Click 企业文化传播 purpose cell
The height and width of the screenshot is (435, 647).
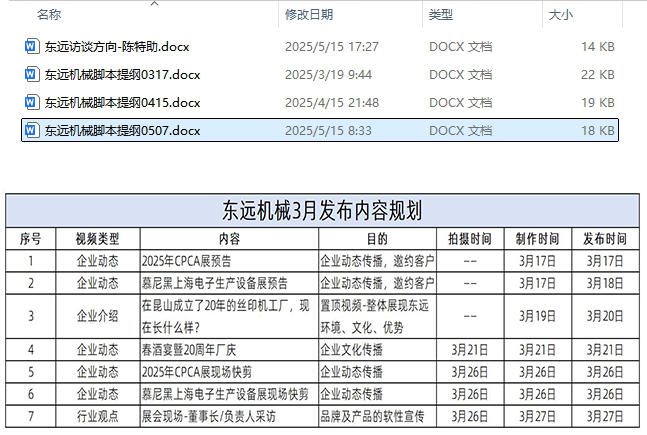378,350
